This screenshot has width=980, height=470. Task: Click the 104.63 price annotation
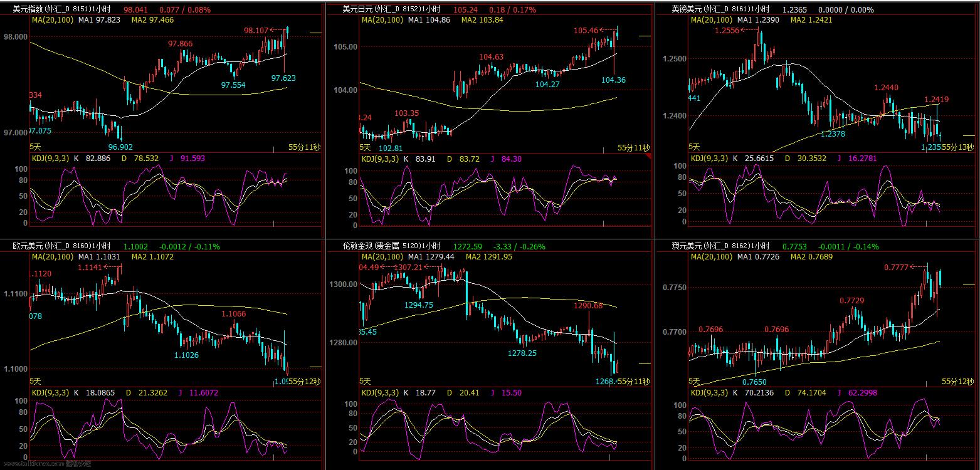tap(492, 57)
